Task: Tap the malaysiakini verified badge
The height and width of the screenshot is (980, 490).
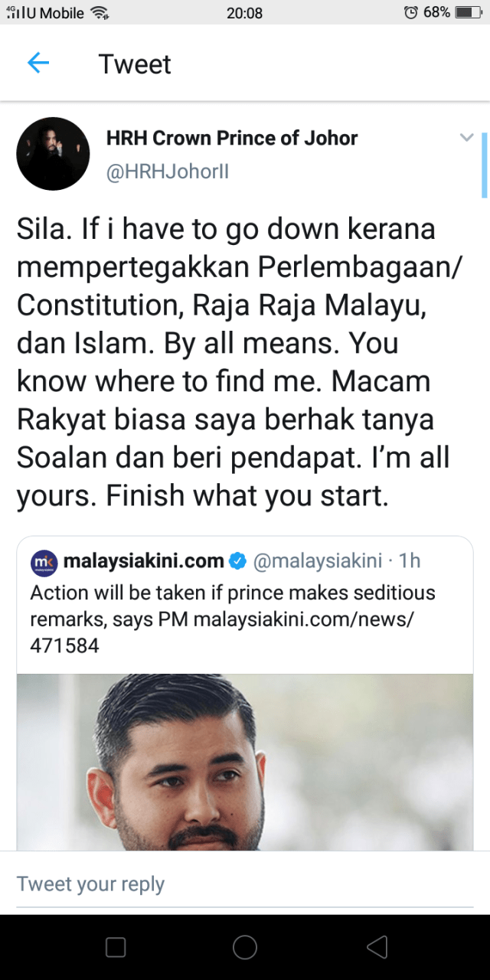Action: coord(238,561)
